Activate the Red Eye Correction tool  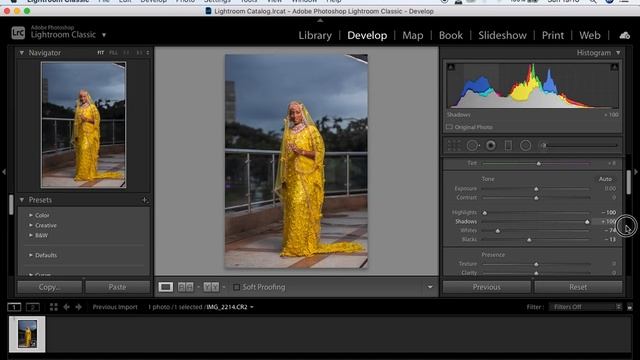click(491, 145)
